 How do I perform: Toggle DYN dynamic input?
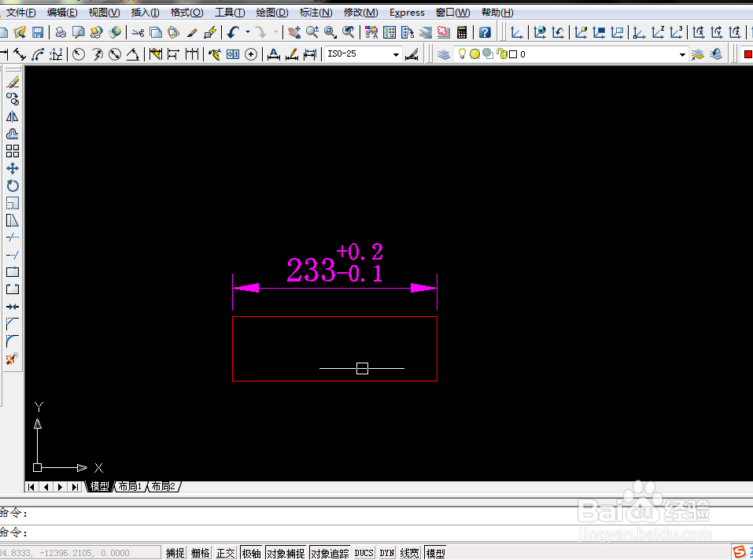pos(386,553)
